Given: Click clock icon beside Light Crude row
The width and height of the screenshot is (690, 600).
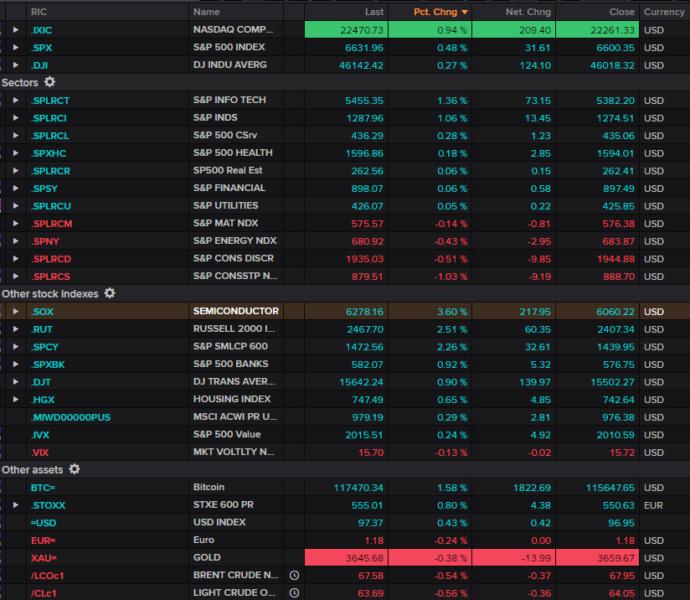Looking at the screenshot, I should point(294,593).
